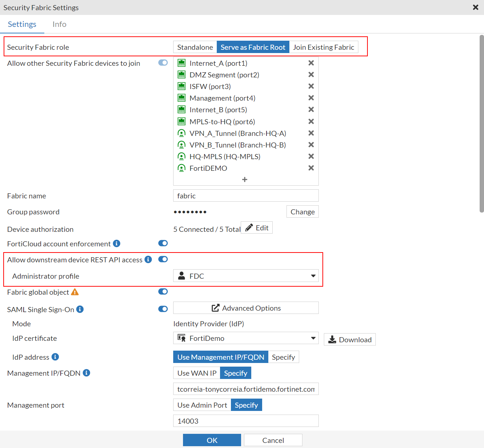This screenshot has height=448, width=484.
Task: Click the Fabric name input field
Action: tap(246, 196)
